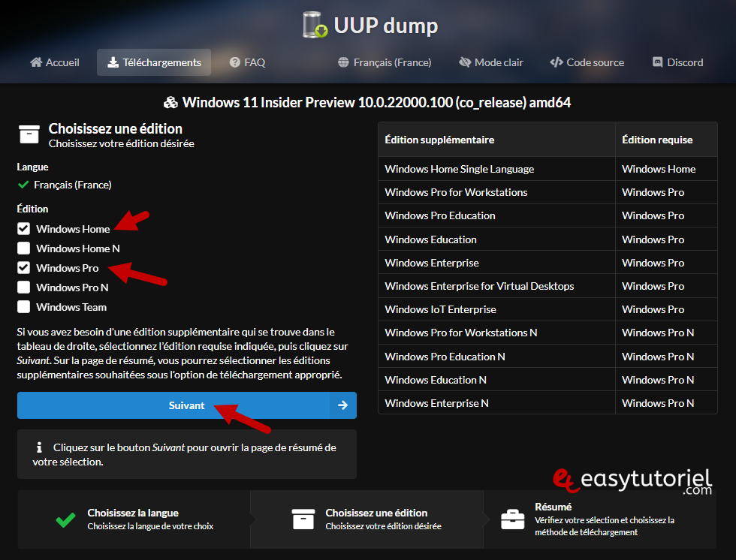Click the cubes icon beside build title
736x560 pixels.
[170, 102]
